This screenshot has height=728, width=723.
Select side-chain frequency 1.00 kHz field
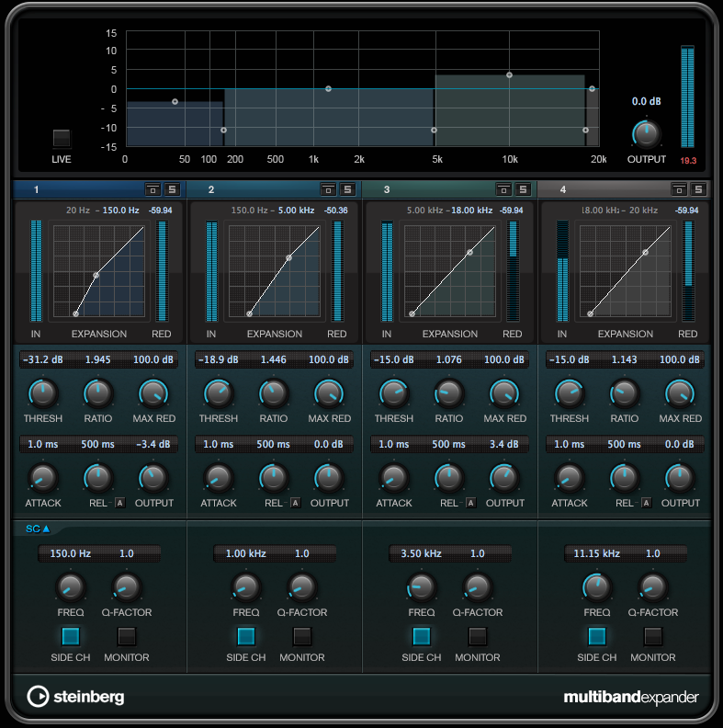point(246,553)
